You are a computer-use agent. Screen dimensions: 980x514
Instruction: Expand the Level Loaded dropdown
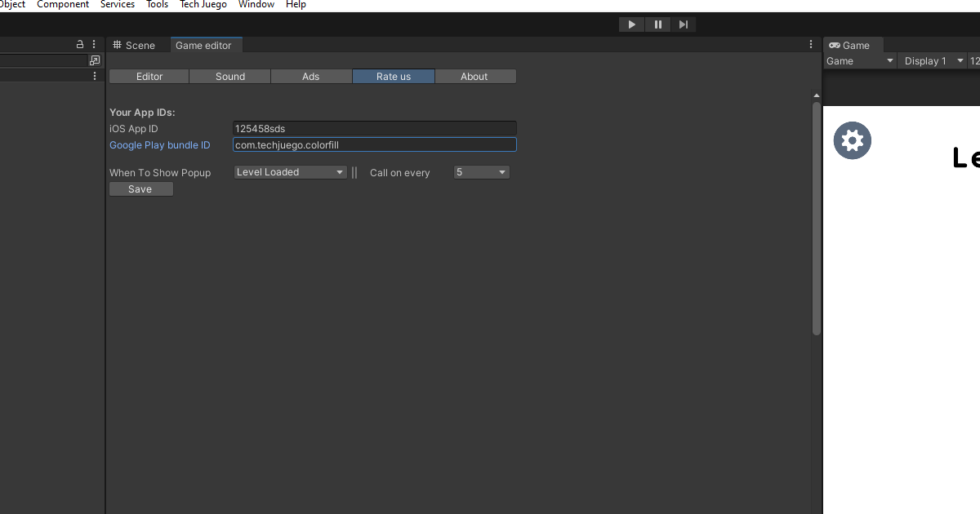tap(290, 172)
